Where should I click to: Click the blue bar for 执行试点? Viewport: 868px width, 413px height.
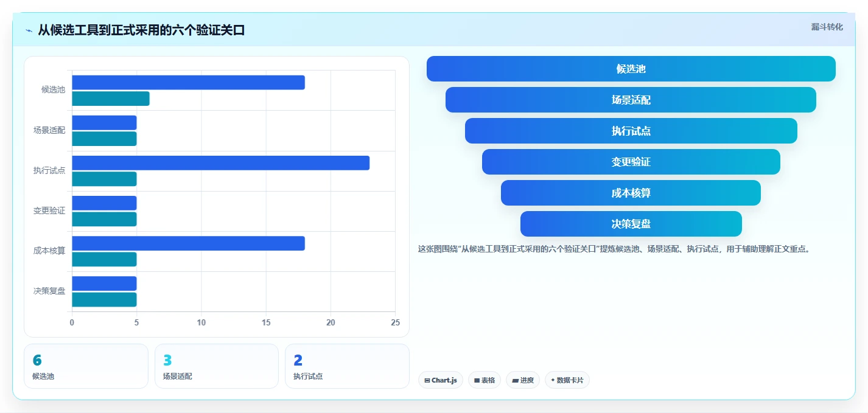[220, 163]
